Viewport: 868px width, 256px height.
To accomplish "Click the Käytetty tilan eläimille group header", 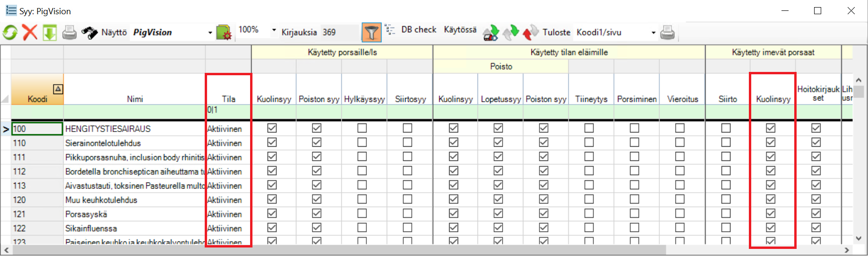I will (x=569, y=52).
